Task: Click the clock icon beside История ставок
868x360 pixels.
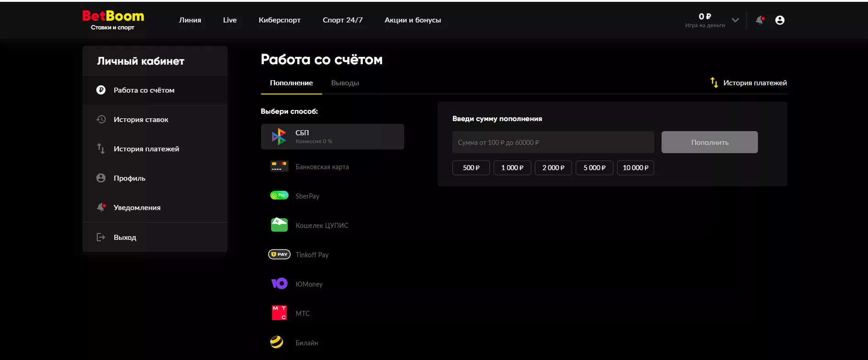Action: click(101, 119)
